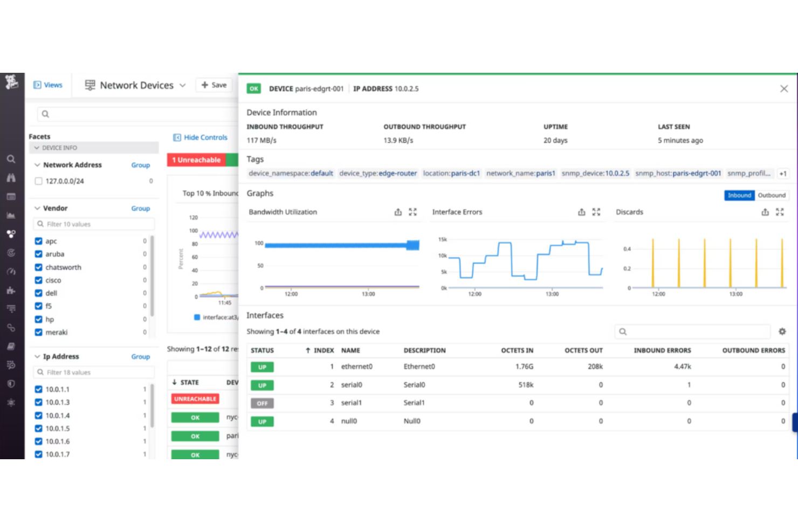Image resolution: width=798 pixels, height=532 pixels.
Task: Open the puzzle-piece integrations icon in sidebar
Action: [x=11, y=290]
